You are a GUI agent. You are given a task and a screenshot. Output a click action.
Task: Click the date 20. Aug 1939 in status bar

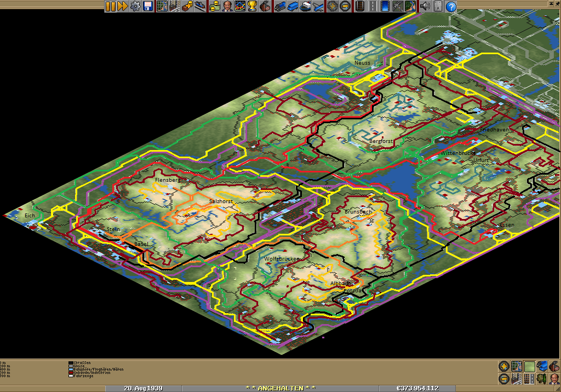(x=144, y=388)
